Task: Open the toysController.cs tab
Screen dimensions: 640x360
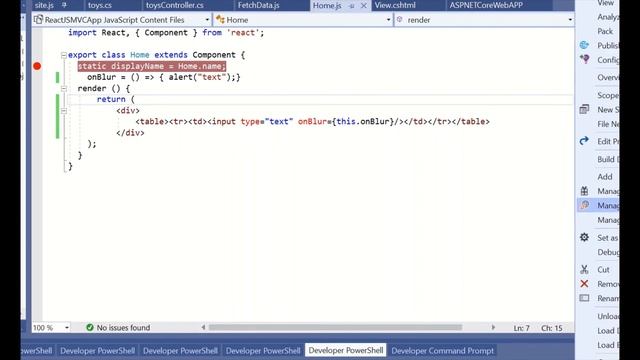Action: point(175,5)
